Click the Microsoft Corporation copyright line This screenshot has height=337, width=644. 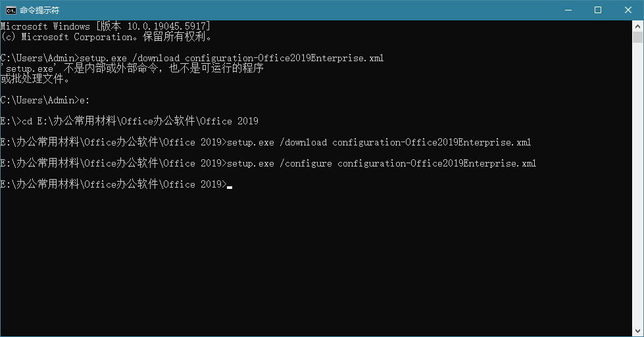(x=106, y=37)
